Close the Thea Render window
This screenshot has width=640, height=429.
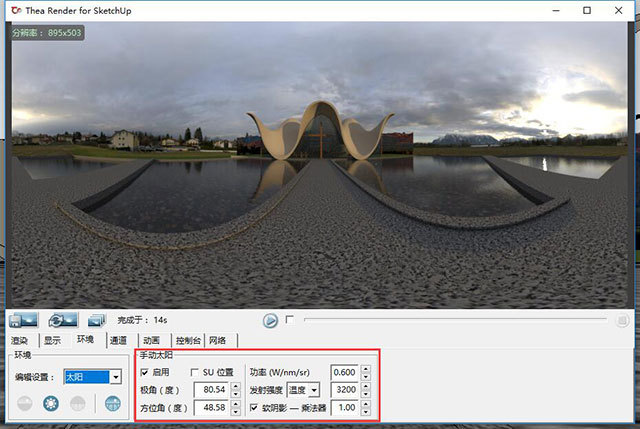coord(618,11)
